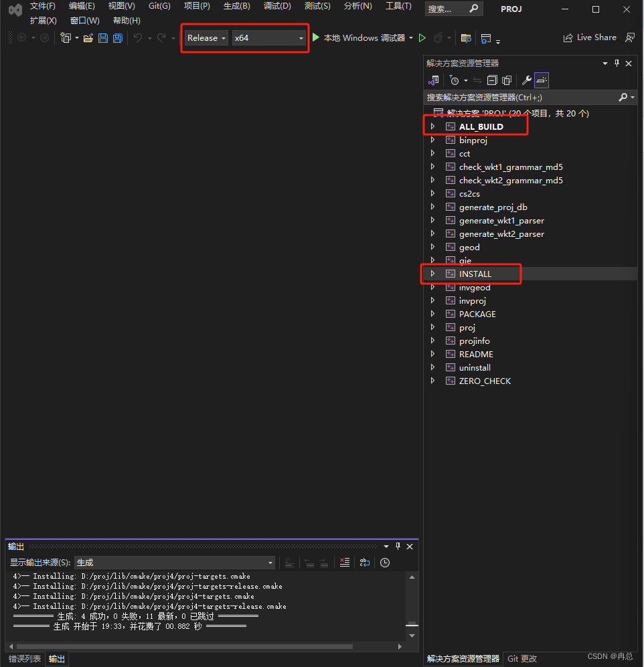Open Properties wrench icon

point(527,80)
